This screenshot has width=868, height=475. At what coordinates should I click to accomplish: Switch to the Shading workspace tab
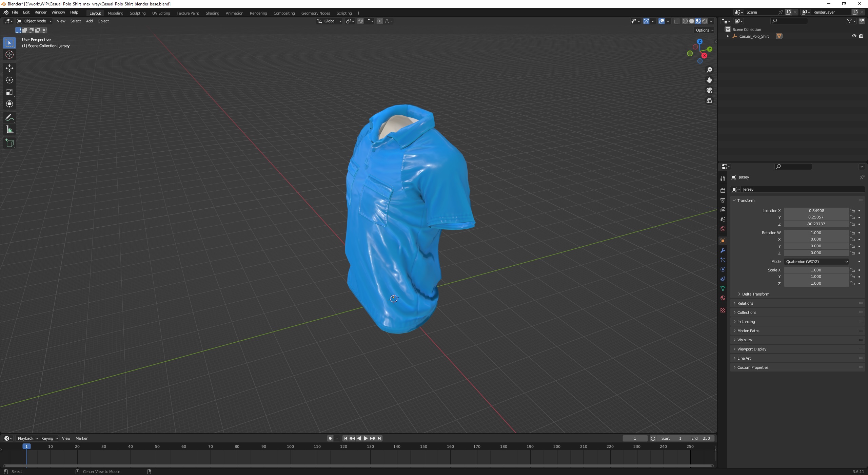(x=212, y=13)
